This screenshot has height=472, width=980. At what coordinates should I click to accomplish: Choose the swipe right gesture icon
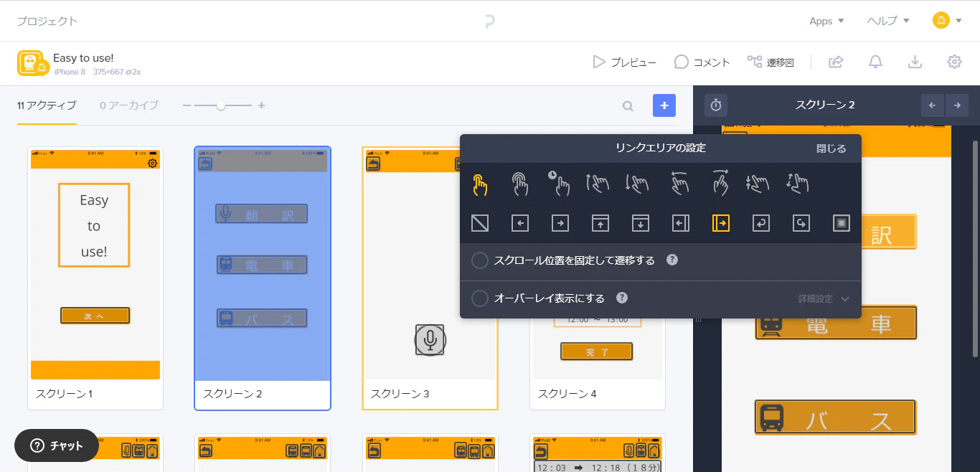pos(720,184)
